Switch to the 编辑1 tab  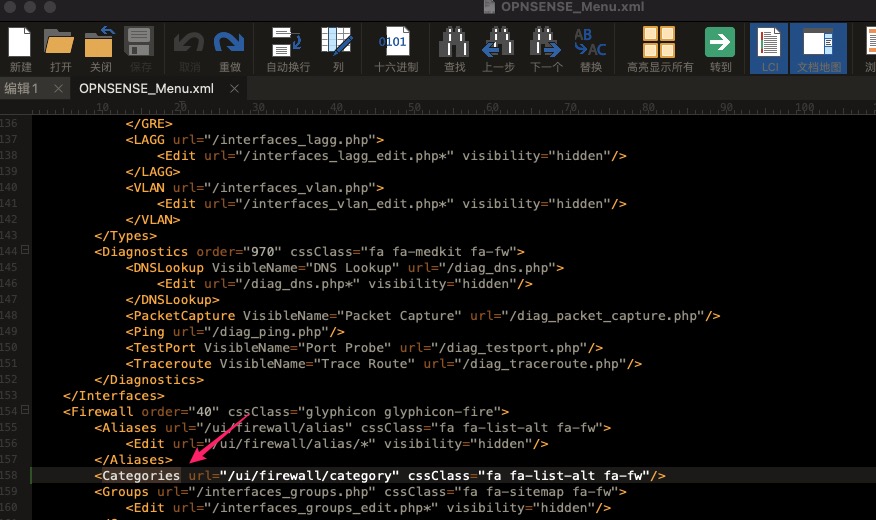pos(22,88)
